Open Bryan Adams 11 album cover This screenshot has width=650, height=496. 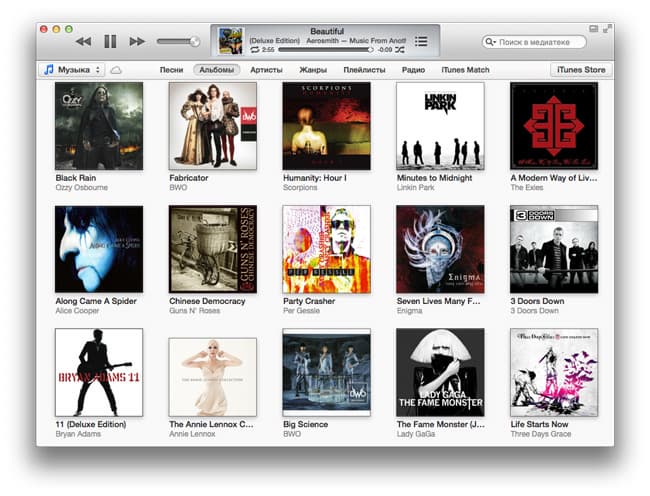(x=99, y=373)
